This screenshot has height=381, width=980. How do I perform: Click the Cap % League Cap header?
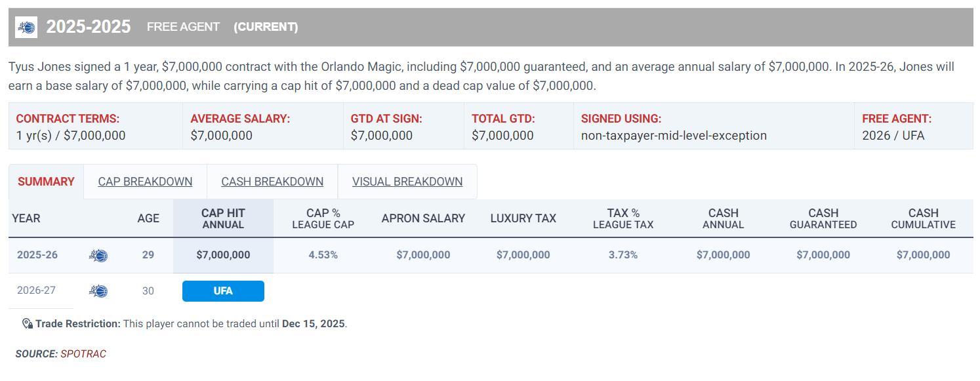tap(323, 218)
